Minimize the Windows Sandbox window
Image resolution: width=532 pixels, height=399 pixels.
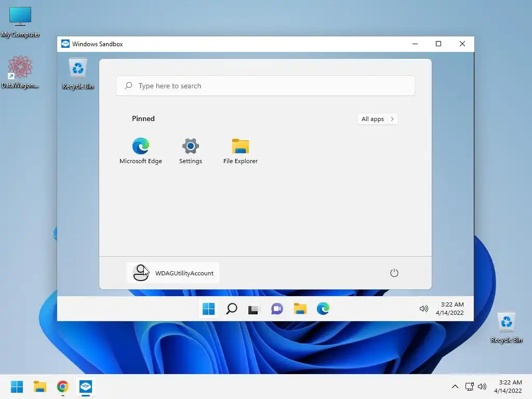(x=415, y=44)
